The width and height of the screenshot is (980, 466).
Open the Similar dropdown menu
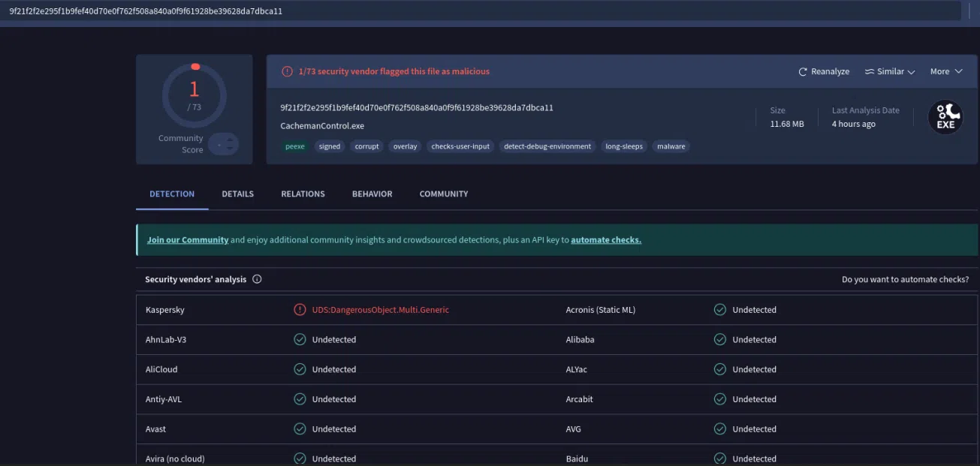coord(890,72)
